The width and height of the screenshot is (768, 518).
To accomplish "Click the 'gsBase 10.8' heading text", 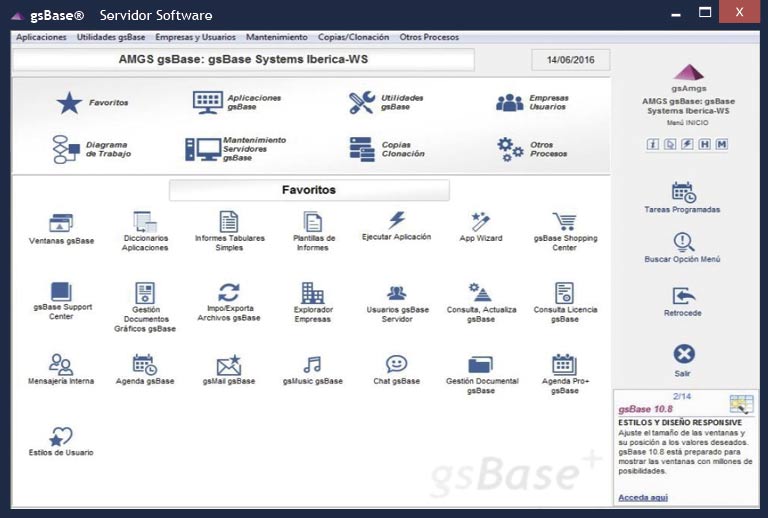I will 645,409.
